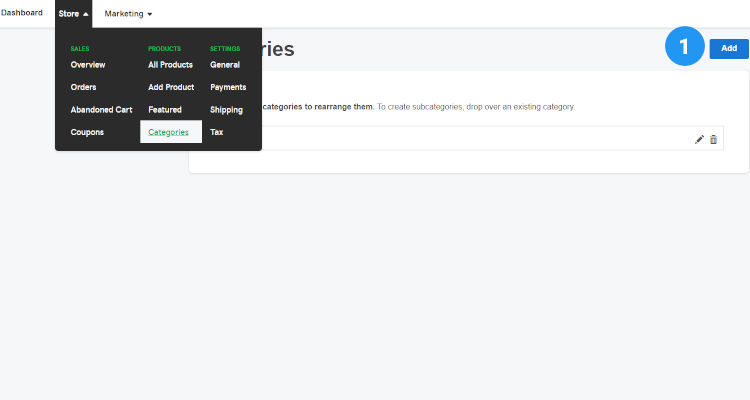Image resolution: width=750 pixels, height=400 pixels.
Task: Open the Dashboard tab
Action: [x=22, y=13]
